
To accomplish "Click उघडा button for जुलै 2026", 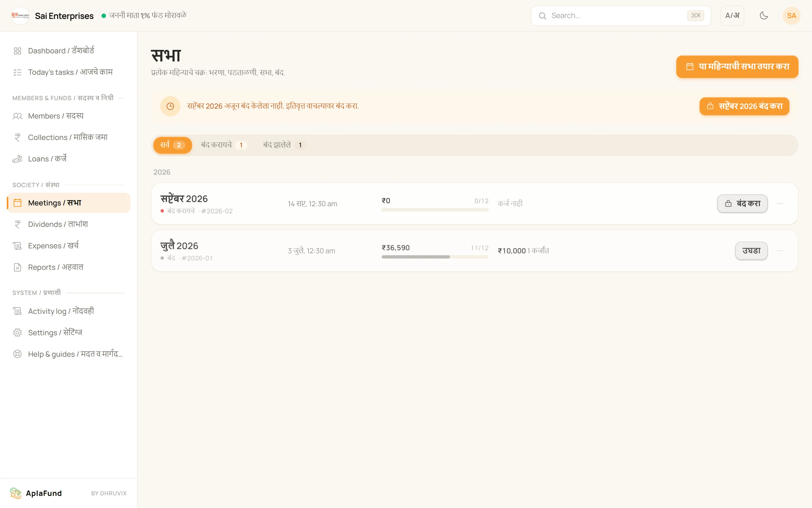I will (751, 251).
